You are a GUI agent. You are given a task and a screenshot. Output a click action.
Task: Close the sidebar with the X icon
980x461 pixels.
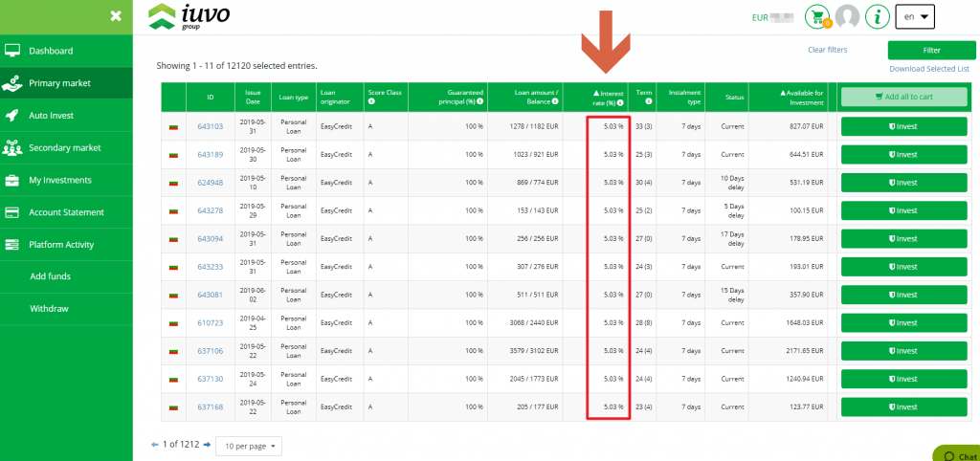(x=116, y=15)
